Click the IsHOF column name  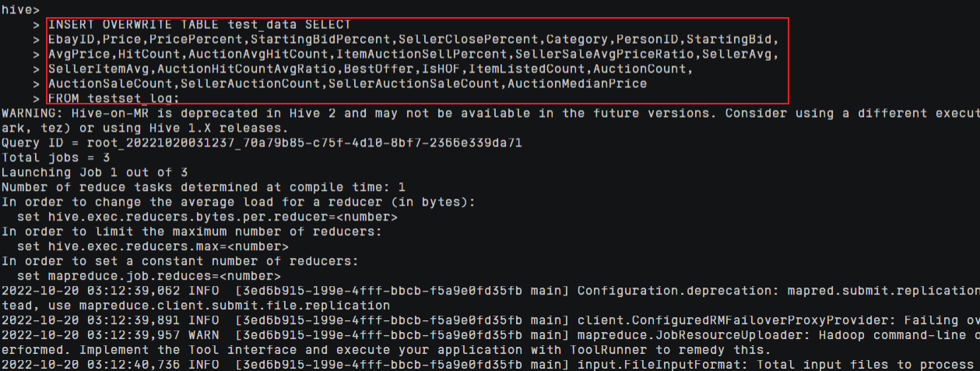(x=437, y=69)
